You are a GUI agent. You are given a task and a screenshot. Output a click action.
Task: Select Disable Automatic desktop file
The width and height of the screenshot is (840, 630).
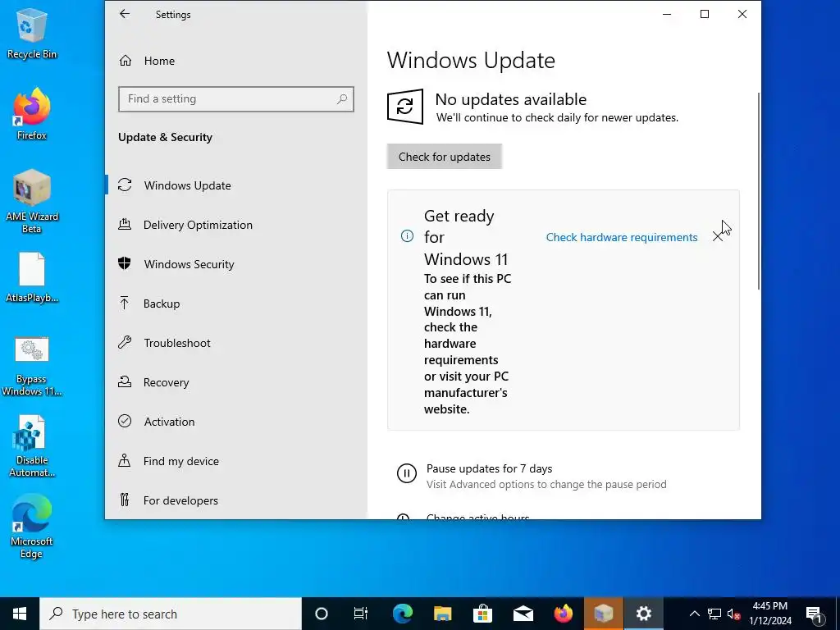(x=32, y=447)
